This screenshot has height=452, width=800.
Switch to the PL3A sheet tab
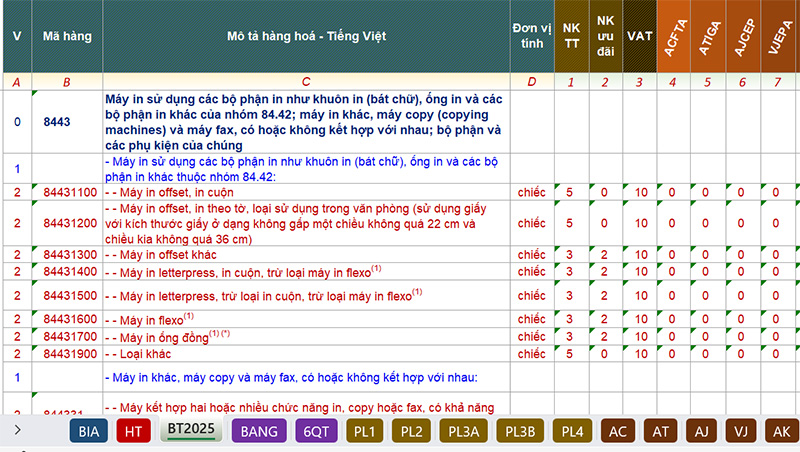tap(467, 431)
